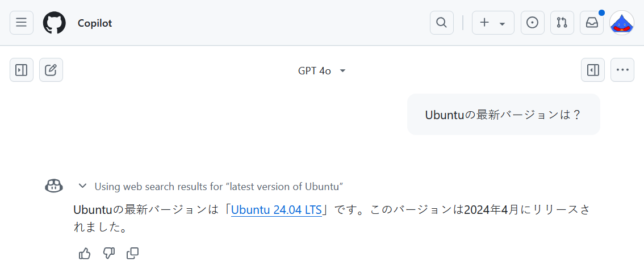Toggle the left conversations sidebar panel
Viewport: 644px width, 278px height.
click(22, 70)
